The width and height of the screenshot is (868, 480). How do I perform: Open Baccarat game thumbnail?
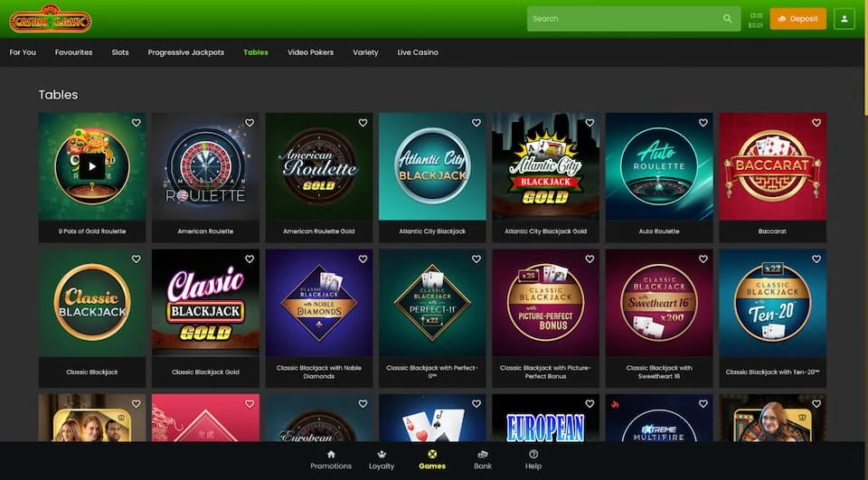[x=772, y=166]
